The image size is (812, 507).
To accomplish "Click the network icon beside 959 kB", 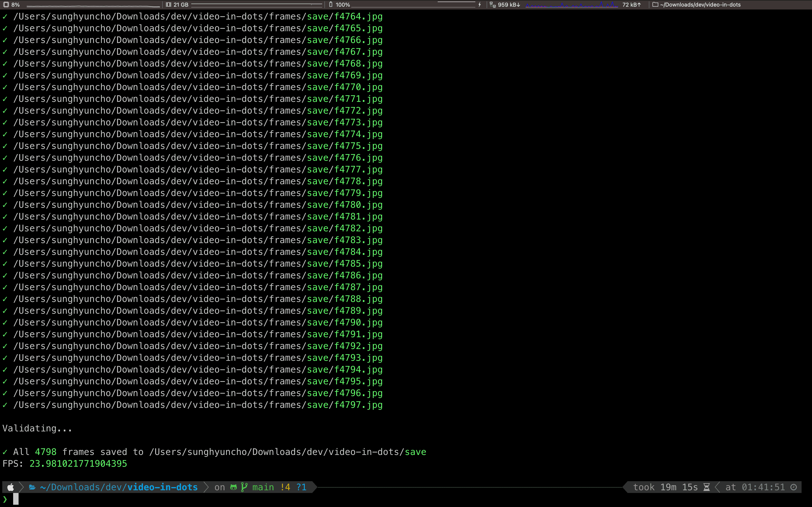I will coord(493,5).
